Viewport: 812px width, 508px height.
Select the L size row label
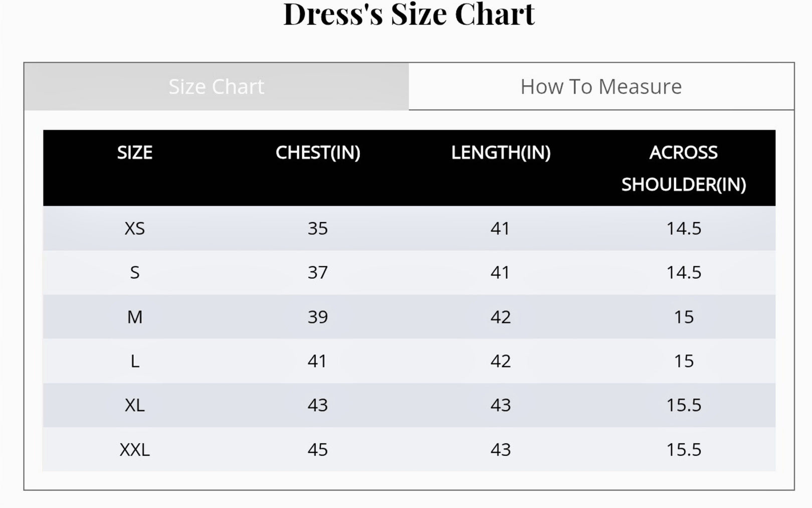(135, 361)
